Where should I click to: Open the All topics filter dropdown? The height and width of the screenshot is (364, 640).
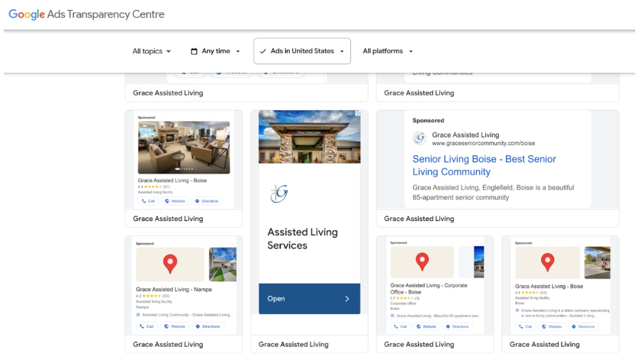pos(152,51)
